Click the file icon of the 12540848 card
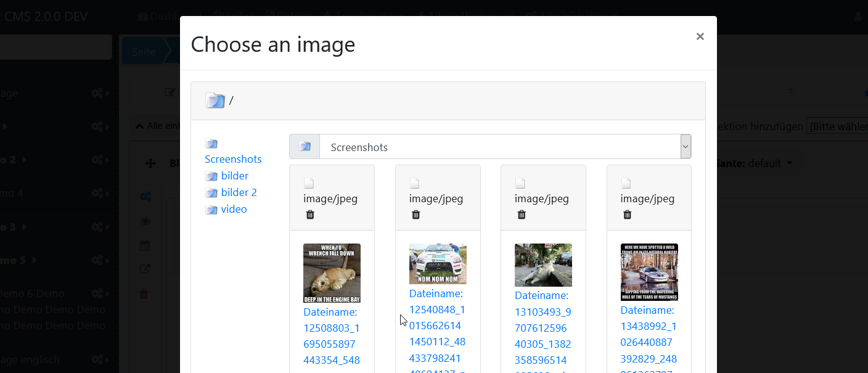 pyautogui.click(x=415, y=183)
